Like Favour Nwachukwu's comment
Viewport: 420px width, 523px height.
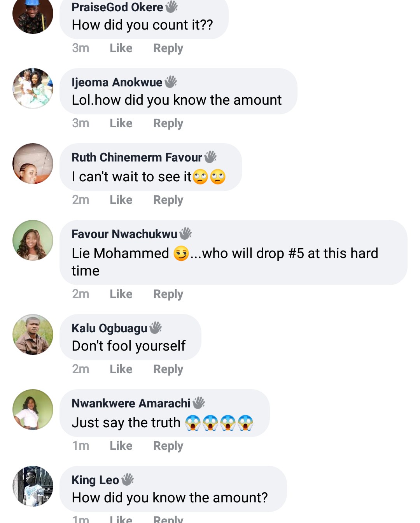pos(121,294)
